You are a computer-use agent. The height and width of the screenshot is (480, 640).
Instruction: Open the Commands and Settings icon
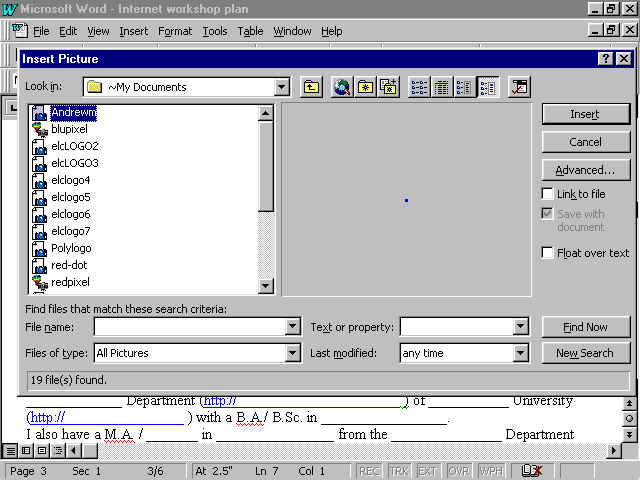(x=518, y=88)
